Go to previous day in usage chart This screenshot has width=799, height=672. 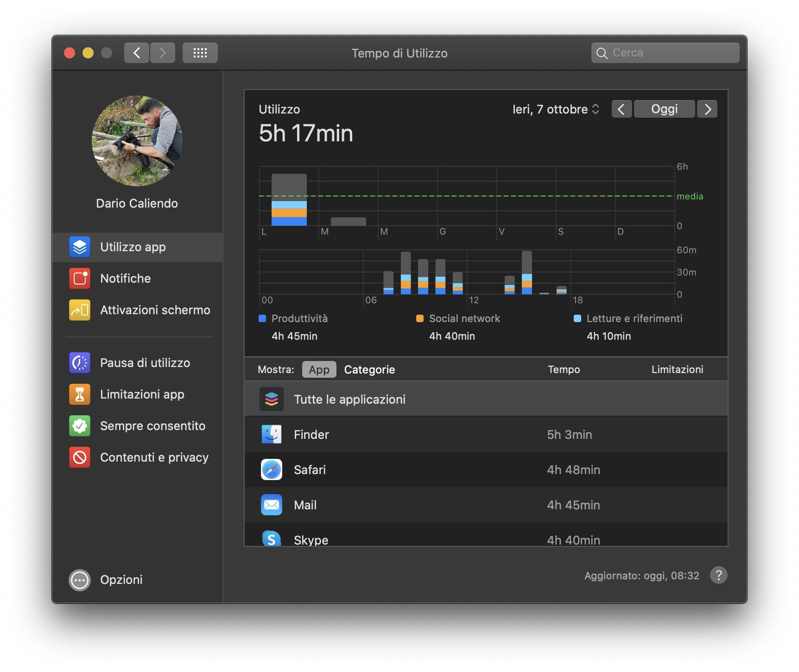point(621,109)
